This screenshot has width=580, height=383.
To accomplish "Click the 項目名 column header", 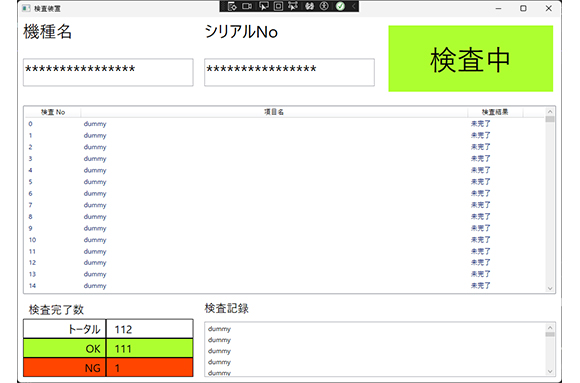I will pyautogui.click(x=274, y=112).
